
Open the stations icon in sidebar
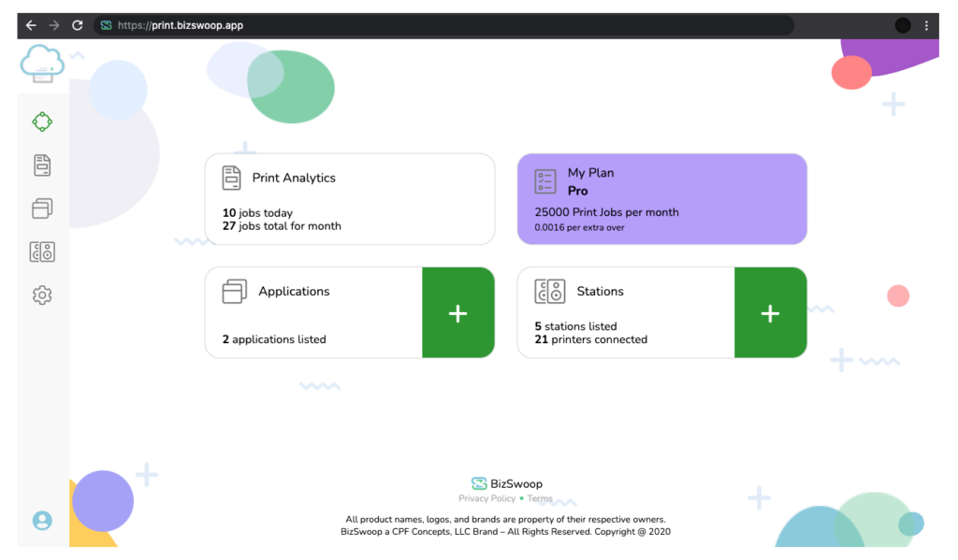[x=42, y=251]
